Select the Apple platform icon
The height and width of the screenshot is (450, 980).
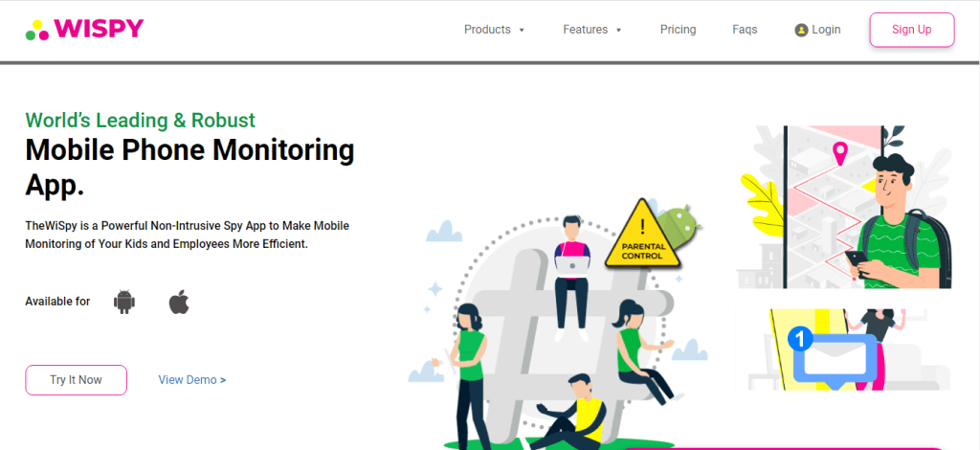tap(179, 302)
